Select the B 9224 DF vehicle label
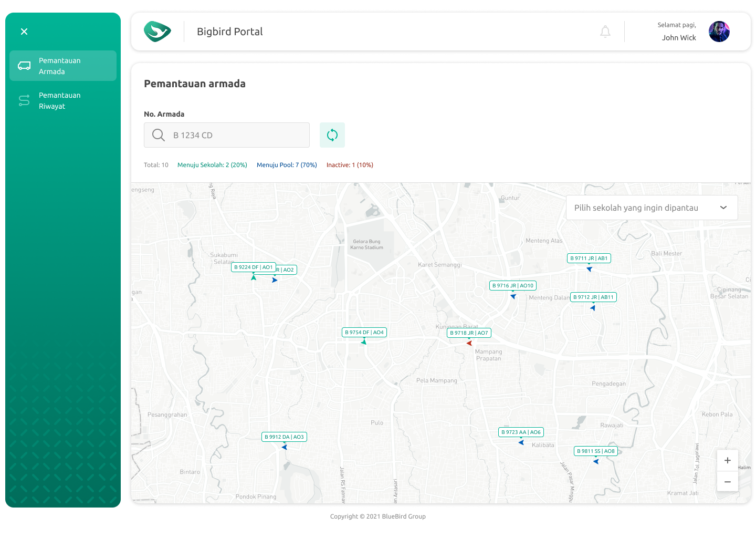 (x=253, y=267)
